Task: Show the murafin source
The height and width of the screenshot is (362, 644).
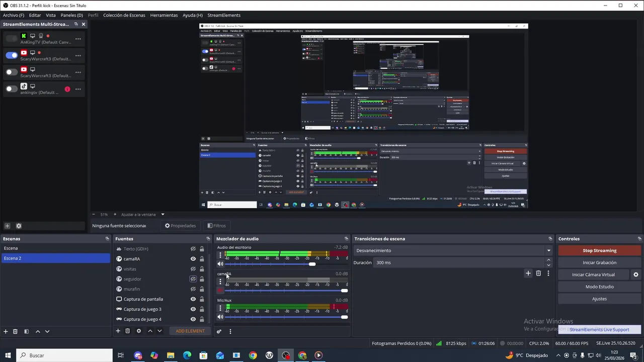Action: (x=193, y=289)
